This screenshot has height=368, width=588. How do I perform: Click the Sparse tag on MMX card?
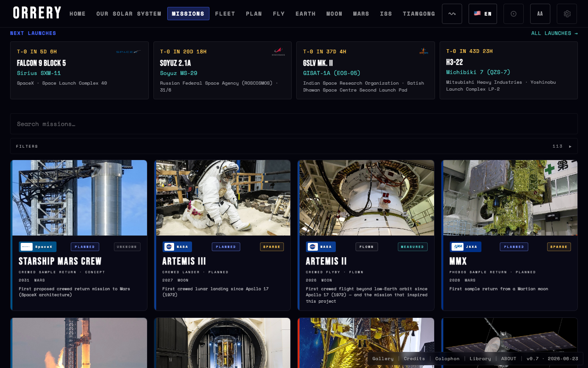tap(559, 247)
